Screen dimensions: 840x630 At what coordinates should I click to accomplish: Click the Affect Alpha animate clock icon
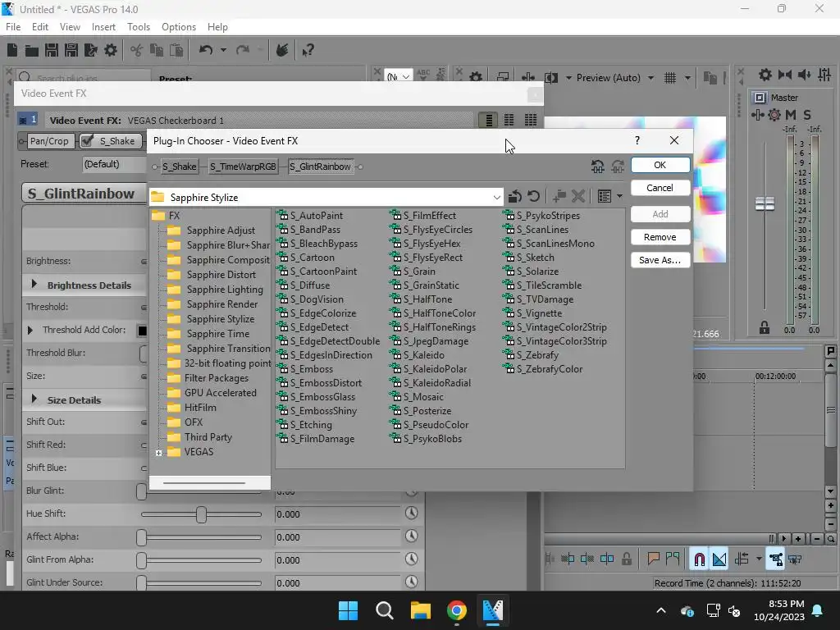(x=412, y=536)
